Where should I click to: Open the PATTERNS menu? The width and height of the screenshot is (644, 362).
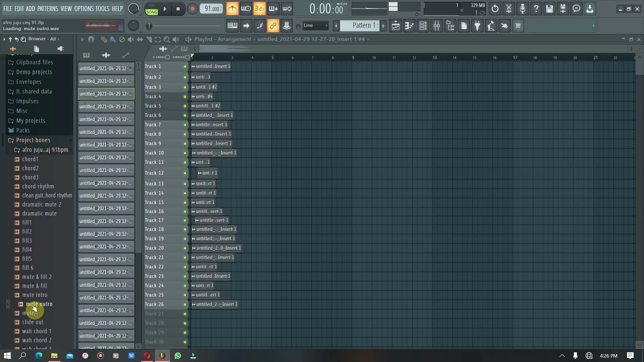pyautogui.click(x=48, y=9)
